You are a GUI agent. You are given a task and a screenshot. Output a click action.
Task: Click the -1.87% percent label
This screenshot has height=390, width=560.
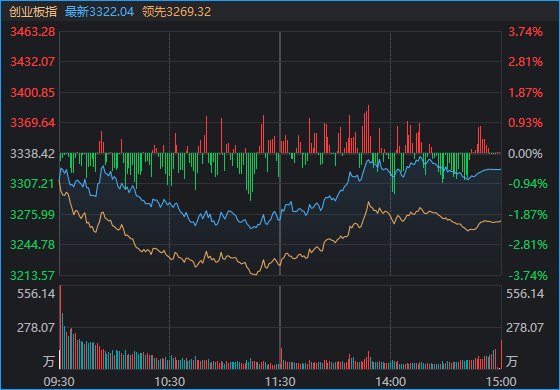(528, 215)
